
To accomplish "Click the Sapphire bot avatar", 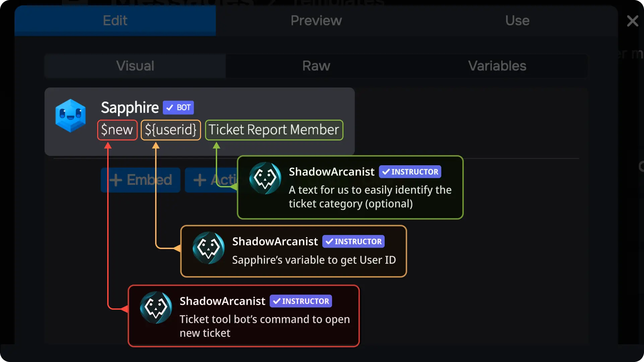I will pyautogui.click(x=70, y=116).
